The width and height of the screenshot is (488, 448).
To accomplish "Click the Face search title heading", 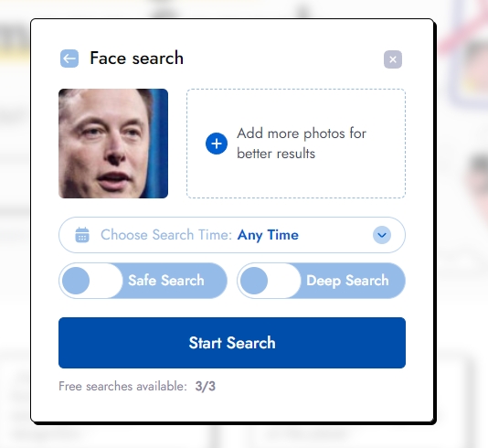I will tap(136, 59).
